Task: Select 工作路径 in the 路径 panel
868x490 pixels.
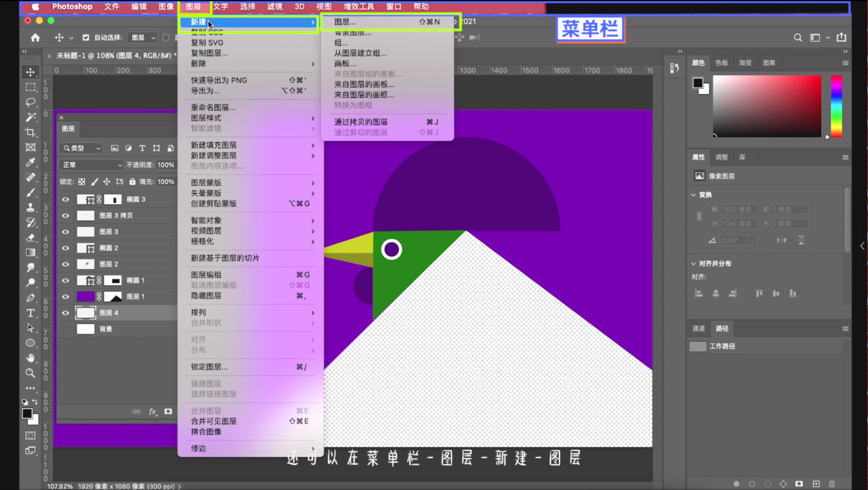Action: [723, 346]
